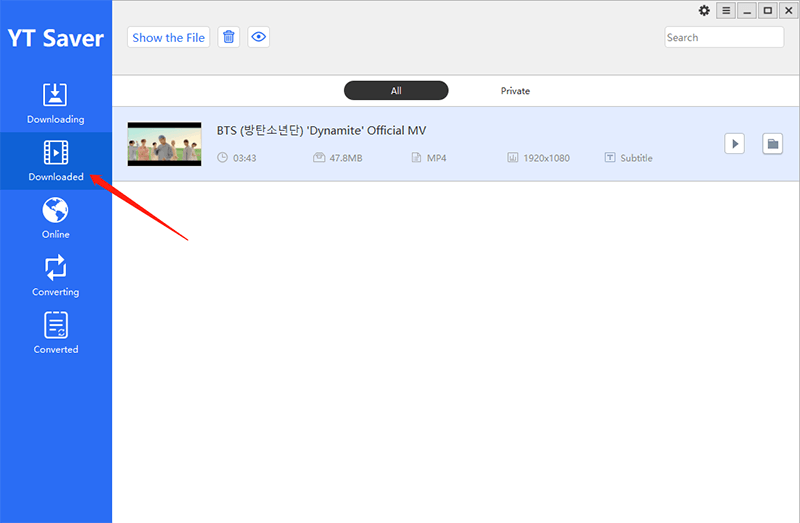
Task: Open the Online browser section
Action: tap(56, 218)
